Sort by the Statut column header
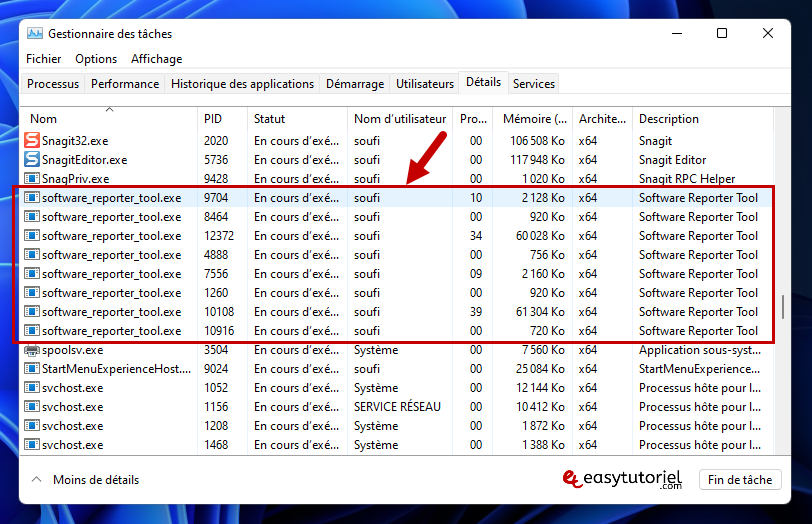This screenshot has height=524, width=812. point(297,119)
